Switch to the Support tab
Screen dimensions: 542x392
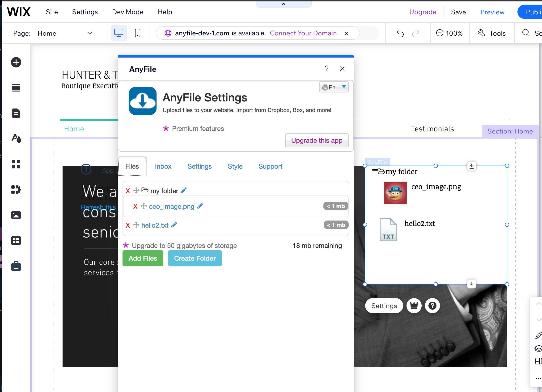pos(270,166)
